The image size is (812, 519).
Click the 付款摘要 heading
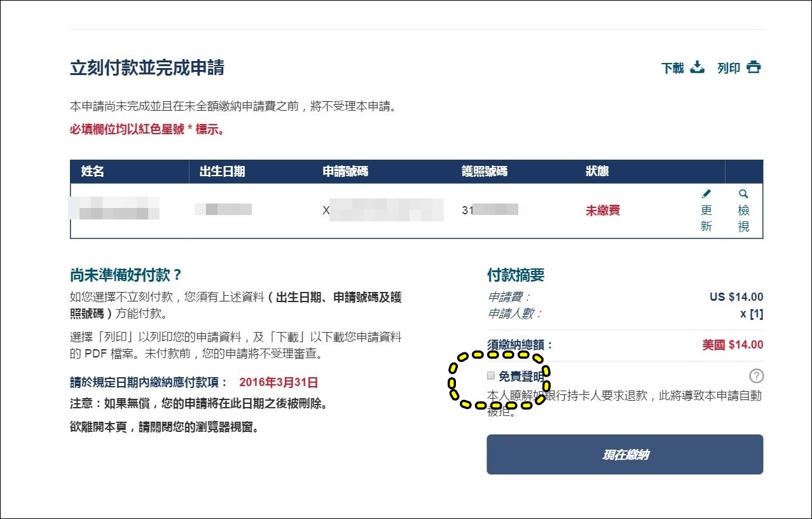[x=516, y=275]
